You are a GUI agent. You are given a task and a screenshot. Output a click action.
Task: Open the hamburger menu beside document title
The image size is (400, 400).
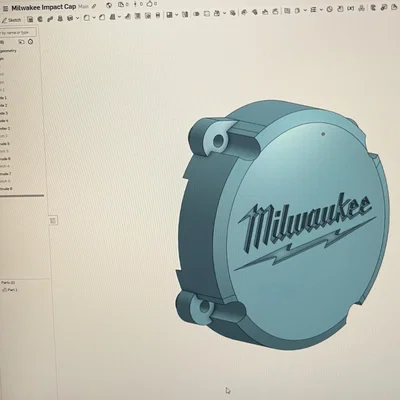[5, 8]
